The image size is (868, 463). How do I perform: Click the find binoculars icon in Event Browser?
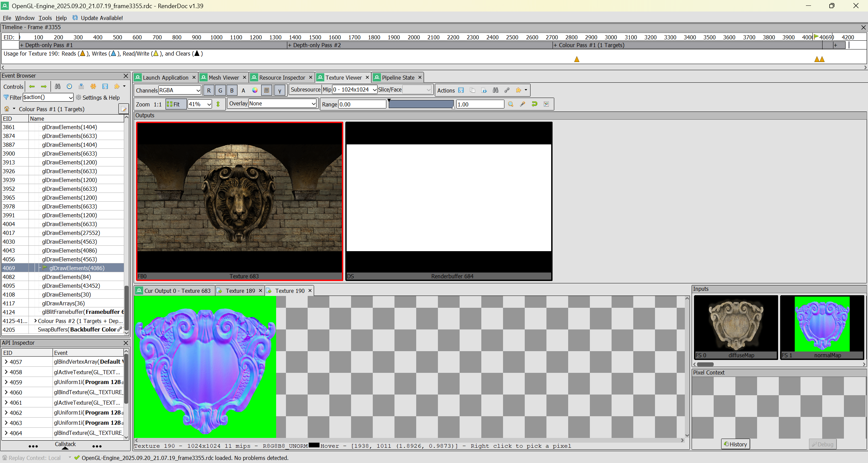pyautogui.click(x=58, y=86)
